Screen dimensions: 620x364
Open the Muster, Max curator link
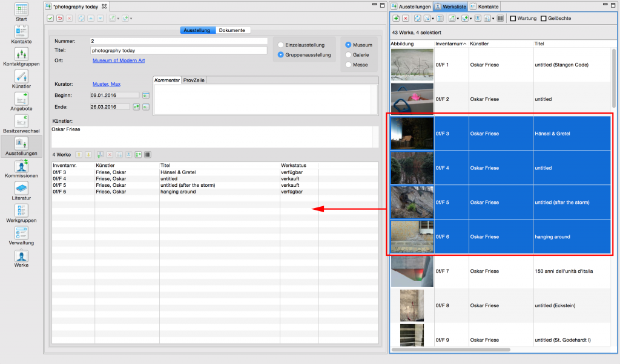(x=107, y=84)
